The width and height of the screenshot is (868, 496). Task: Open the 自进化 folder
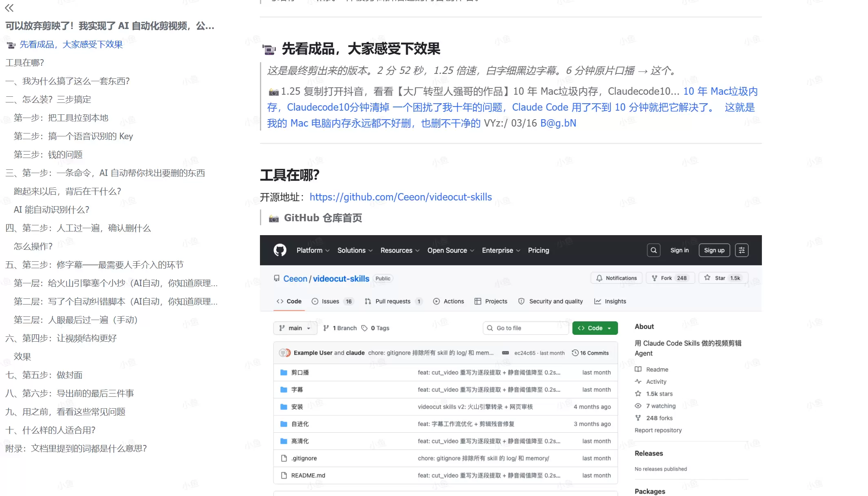(x=300, y=424)
